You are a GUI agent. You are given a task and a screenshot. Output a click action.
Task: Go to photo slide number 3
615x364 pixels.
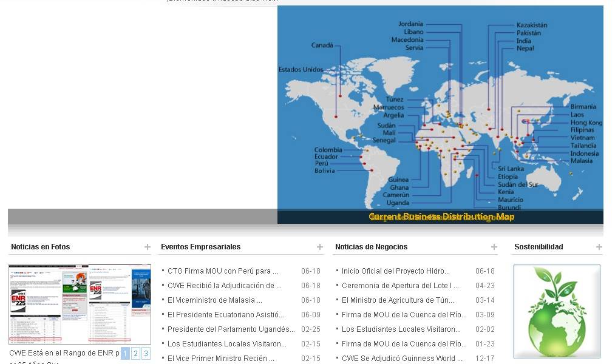[146, 354]
